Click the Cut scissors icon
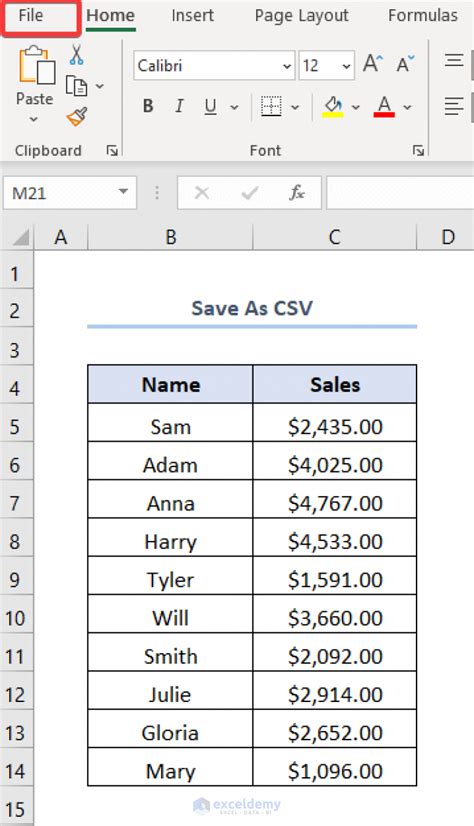474x826 pixels. click(76, 55)
